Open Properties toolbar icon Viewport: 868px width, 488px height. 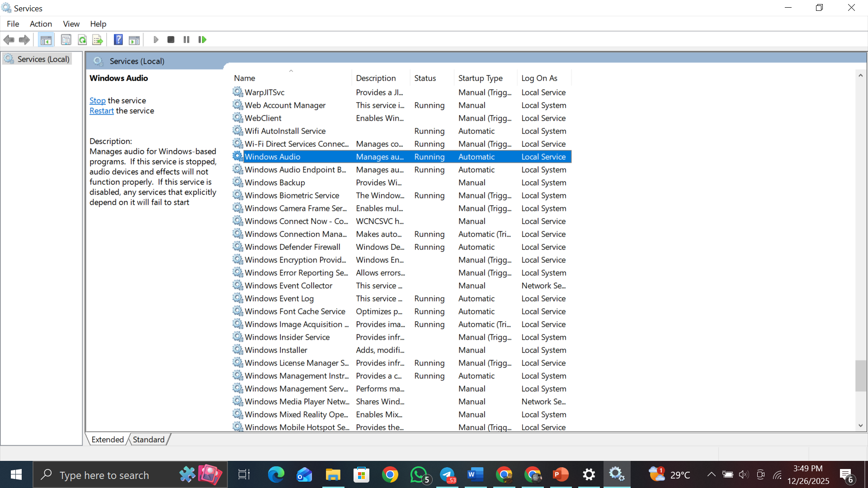tap(66, 40)
